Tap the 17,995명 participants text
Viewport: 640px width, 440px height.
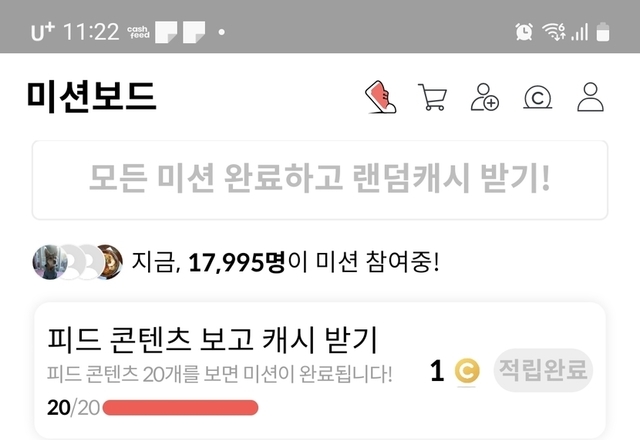[237, 262]
